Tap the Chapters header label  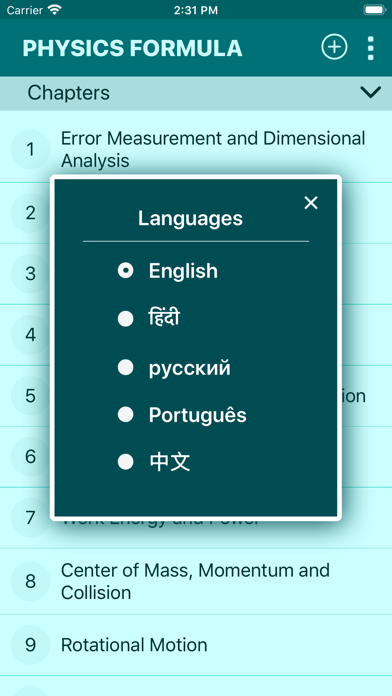(x=68, y=93)
